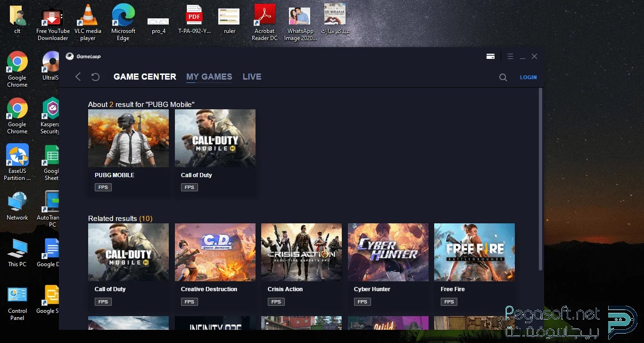
Task: Click the mini-window card icon in title bar
Action: (490, 57)
